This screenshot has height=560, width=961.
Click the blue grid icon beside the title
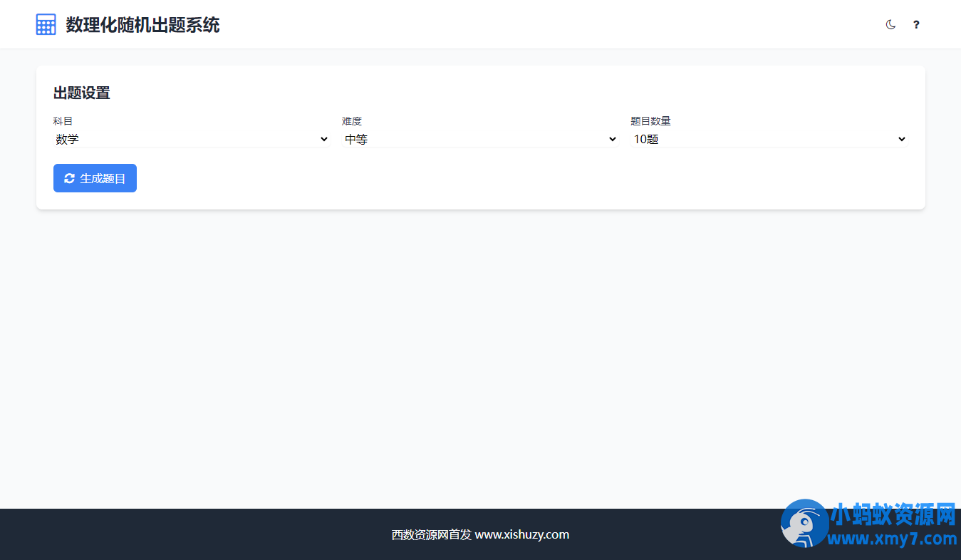46,24
